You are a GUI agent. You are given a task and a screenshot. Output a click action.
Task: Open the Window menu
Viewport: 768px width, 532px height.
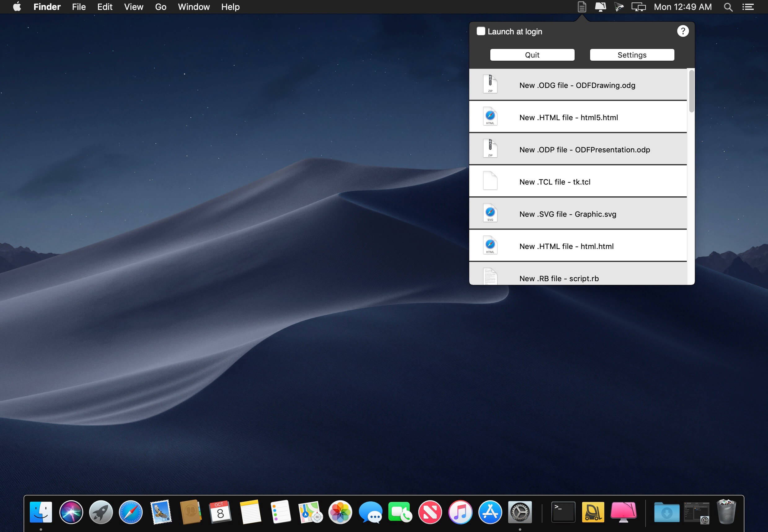click(193, 7)
